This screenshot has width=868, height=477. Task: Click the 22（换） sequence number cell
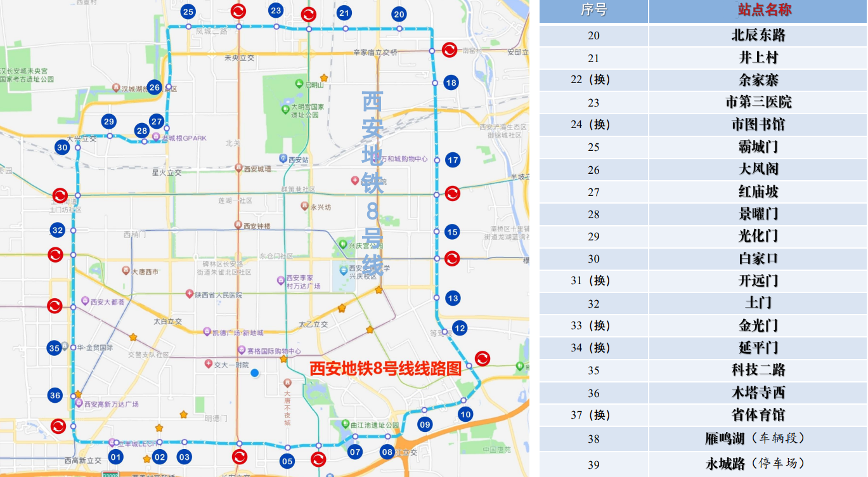(593, 80)
